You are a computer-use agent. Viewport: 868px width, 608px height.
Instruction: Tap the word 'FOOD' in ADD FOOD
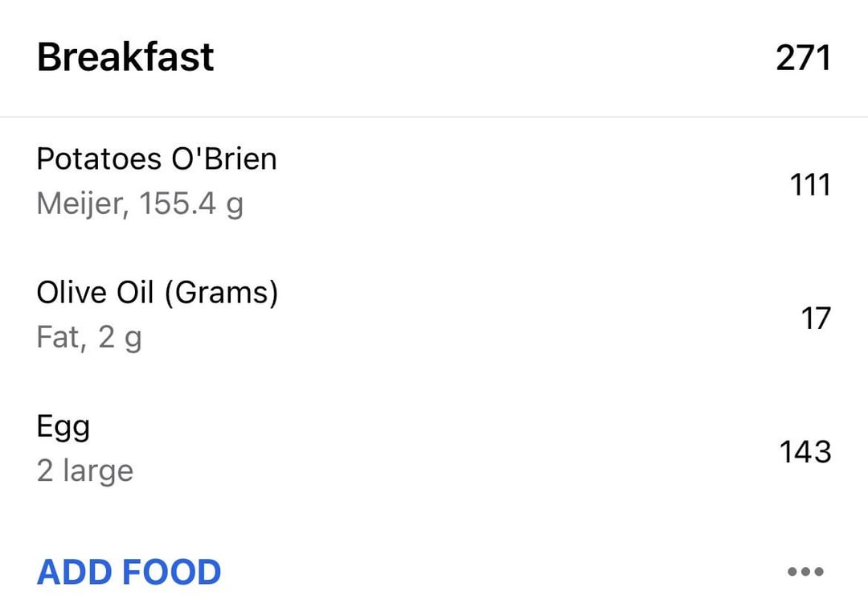click(171, 572)
